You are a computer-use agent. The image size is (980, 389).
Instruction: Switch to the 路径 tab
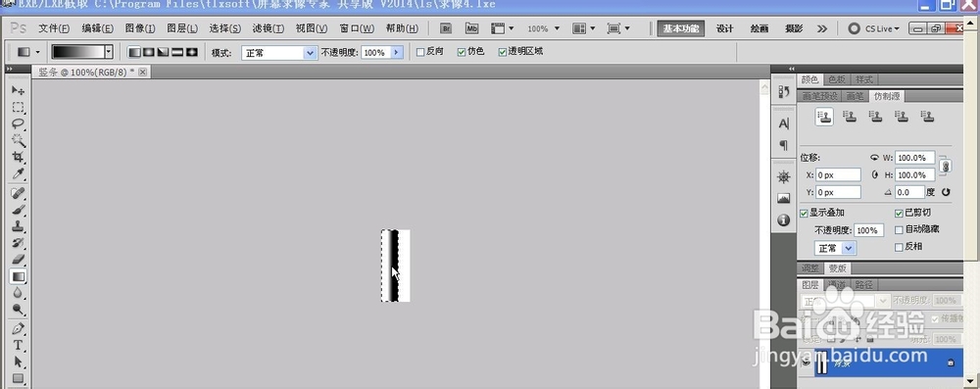[x=863, y=285]
